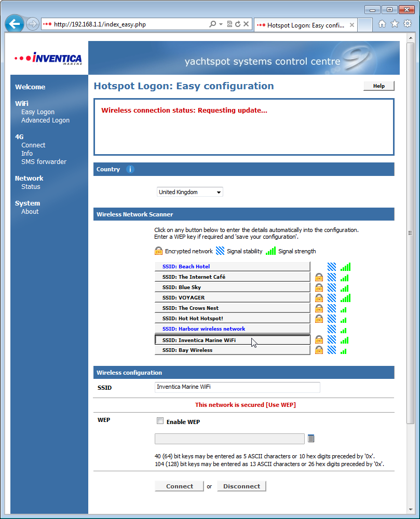Click lock icon beside Hot Hot Hotspot!
Screen dimensions: 420x519
319,319
